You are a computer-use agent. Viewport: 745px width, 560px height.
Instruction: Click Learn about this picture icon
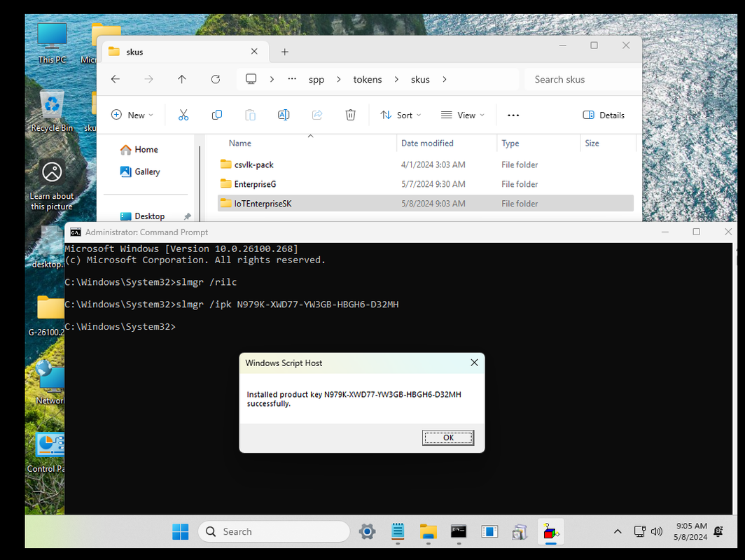[52, 185]
